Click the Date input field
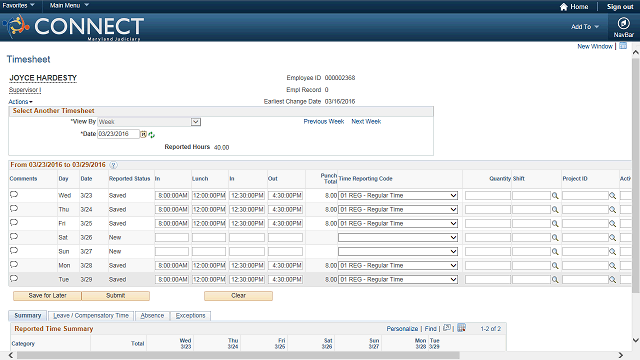The width and height of the screenshot is (640, 360). point(118,134)
